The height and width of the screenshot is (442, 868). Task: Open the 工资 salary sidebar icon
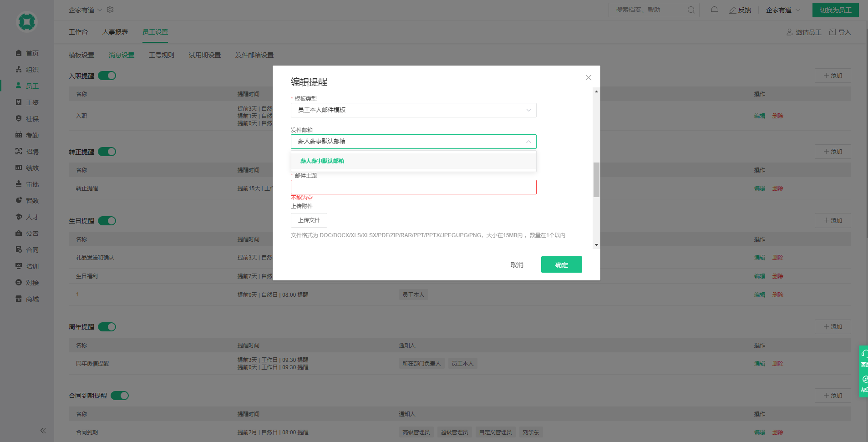19,102
